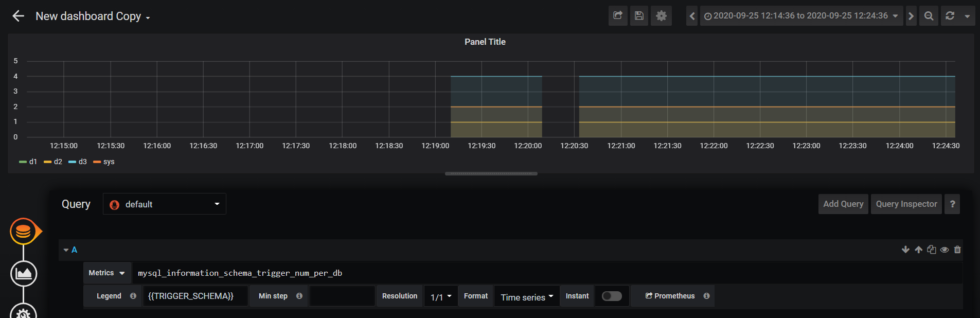Select the Visualization chart tab icon
This screenshot has width=980, height=318.
(24, 273)
